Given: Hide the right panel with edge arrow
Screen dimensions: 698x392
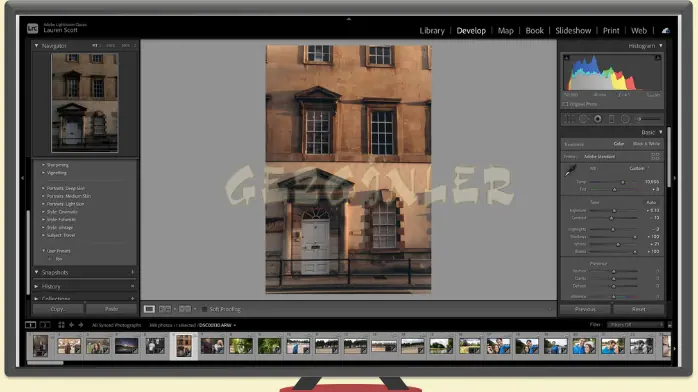Looking at the screenshot, I should 675,178.
